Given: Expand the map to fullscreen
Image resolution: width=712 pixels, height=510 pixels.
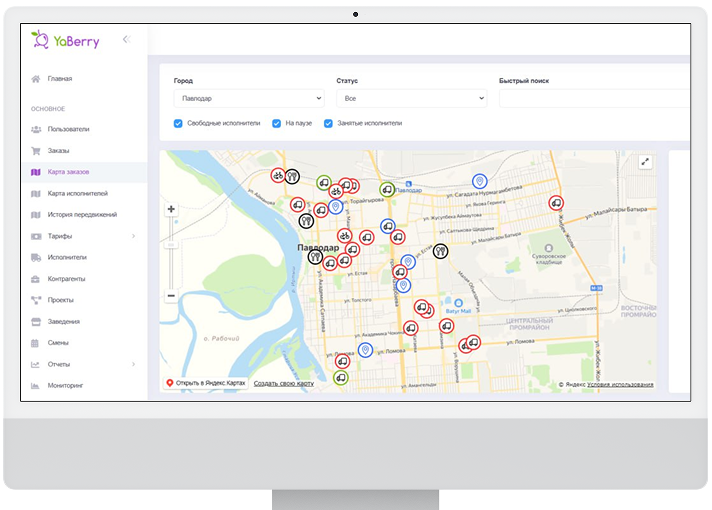Looking at the screenshot, I should tap(646, 161).
